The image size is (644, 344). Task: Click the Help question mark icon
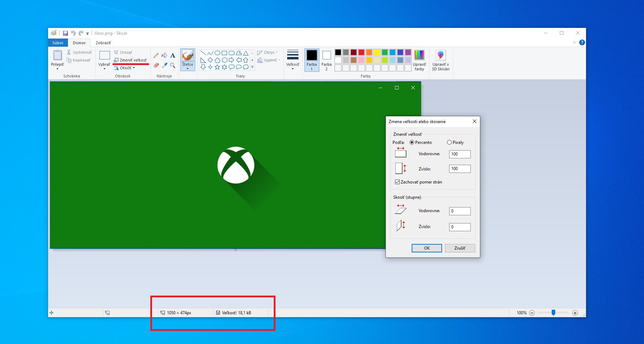(582, 42)
